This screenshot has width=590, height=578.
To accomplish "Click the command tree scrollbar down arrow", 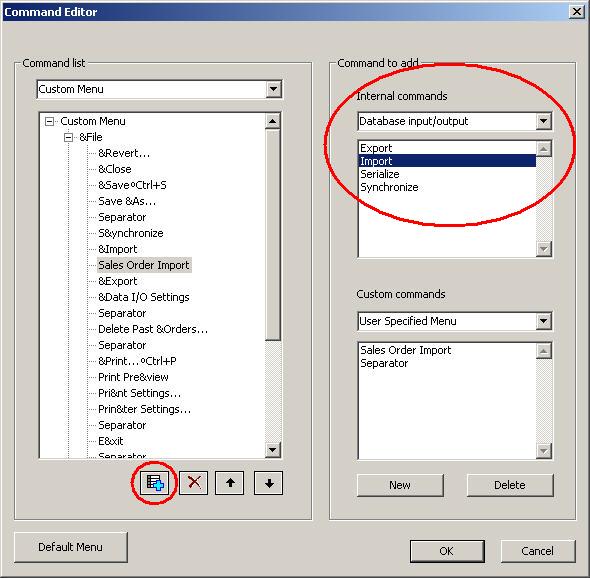I will (x=272, y=449).
